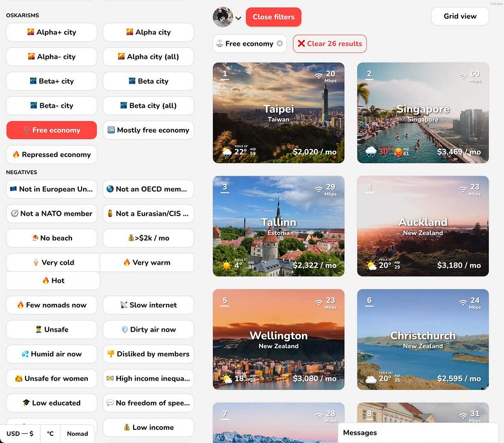
Task: Open the user profile avatar menu
Action: (223, 17)
